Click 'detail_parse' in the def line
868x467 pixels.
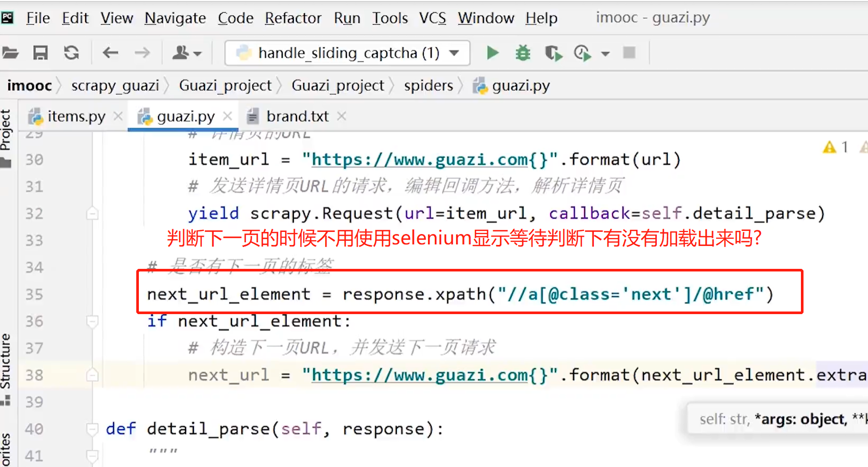coord(208,429)
